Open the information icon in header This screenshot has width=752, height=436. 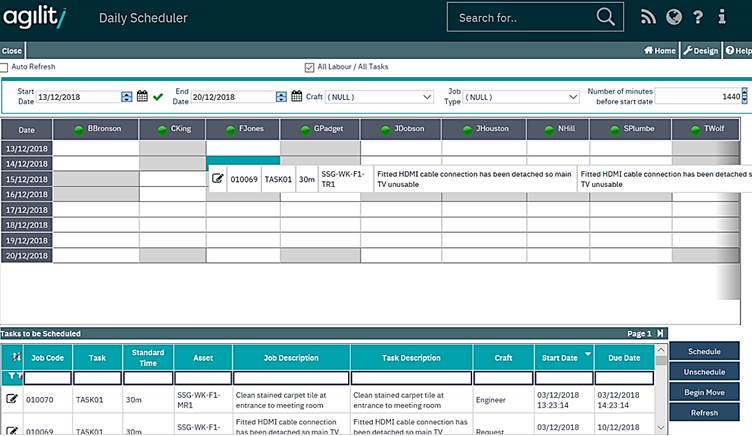[722, 17]
